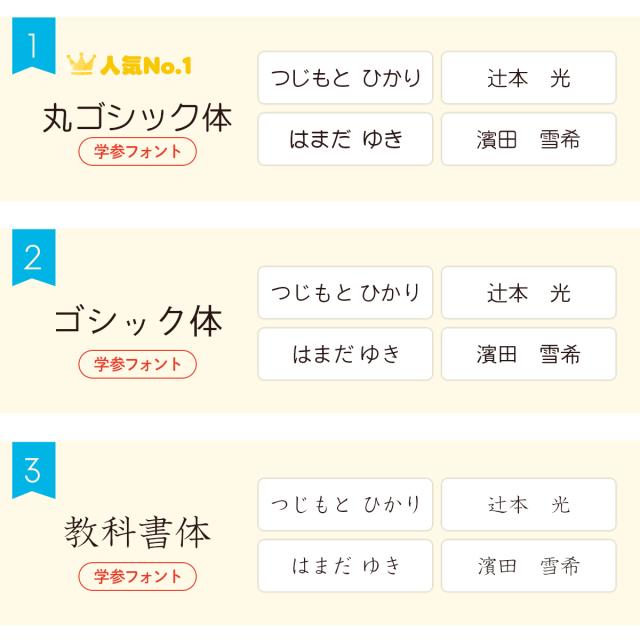The image size is (640, 640).
Task: Select the ゴシック体 font heading
Action: [137, 321]
